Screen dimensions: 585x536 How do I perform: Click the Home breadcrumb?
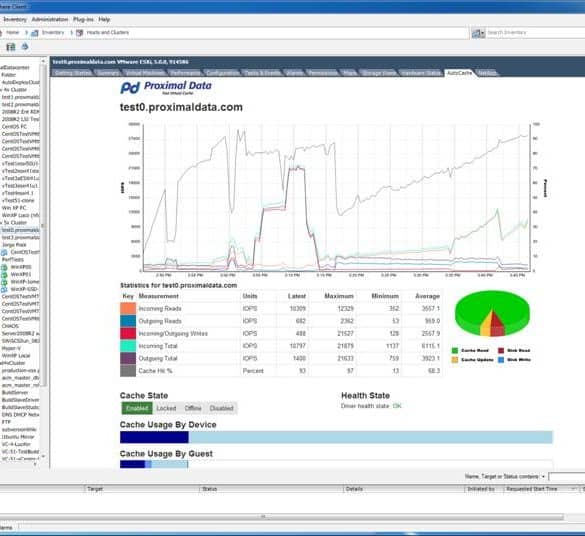[x=12, y=32]
